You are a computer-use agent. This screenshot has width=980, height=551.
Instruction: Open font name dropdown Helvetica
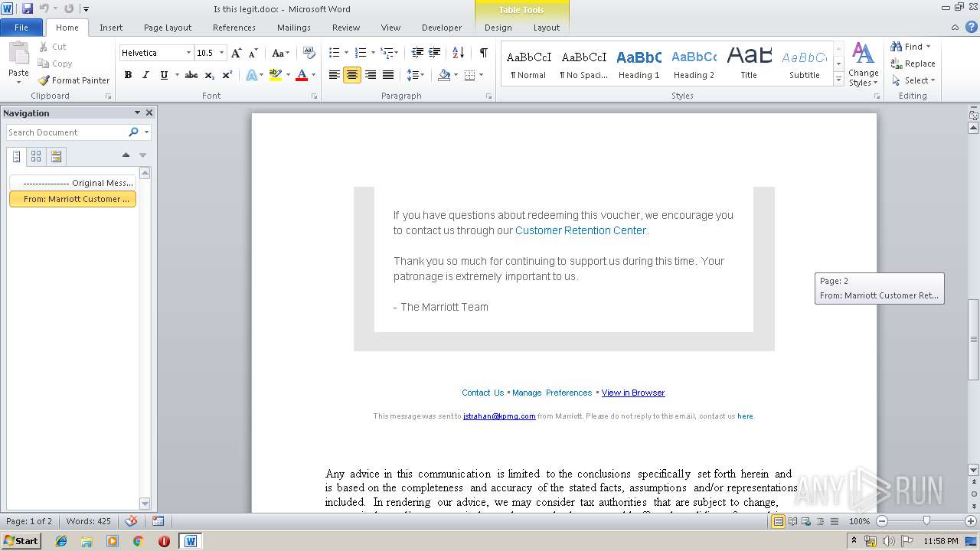pyautogui.click(x=188, y=53)
